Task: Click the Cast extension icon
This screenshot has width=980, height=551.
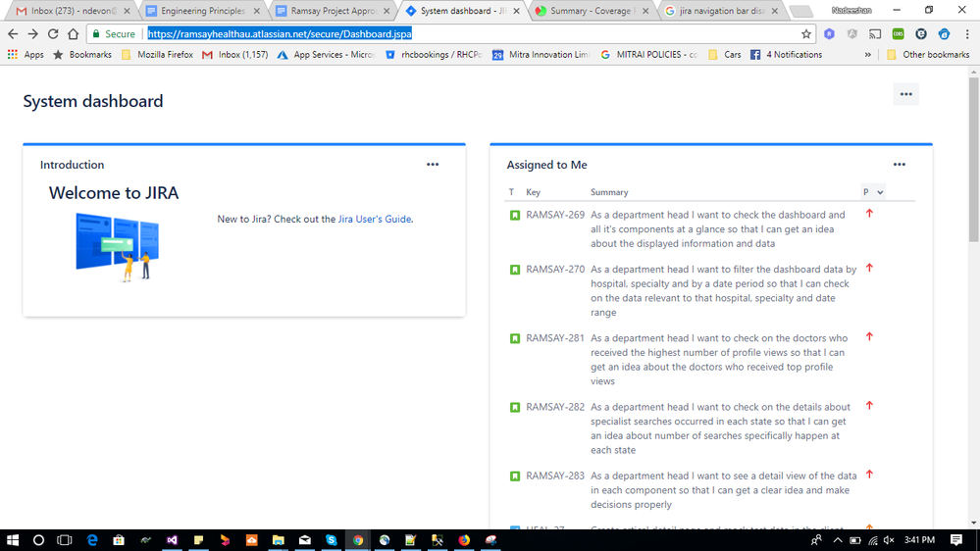Action: pyautogui.click(x=875, y=33)
